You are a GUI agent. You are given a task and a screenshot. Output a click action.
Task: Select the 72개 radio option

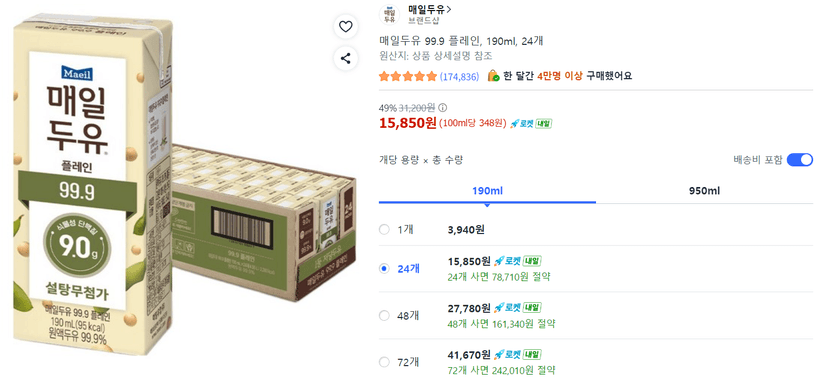[x=384, y=362]
